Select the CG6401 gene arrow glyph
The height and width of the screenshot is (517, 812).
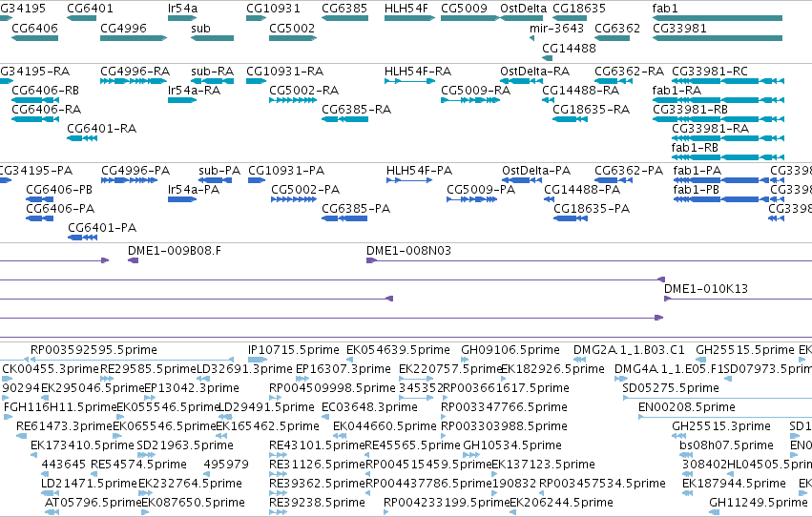81,19
